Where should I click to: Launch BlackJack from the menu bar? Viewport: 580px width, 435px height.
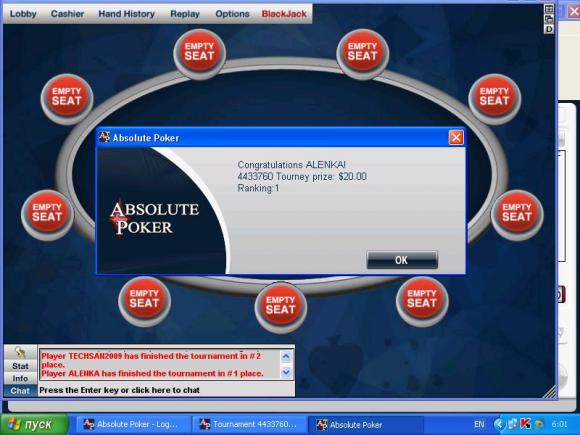284,14
